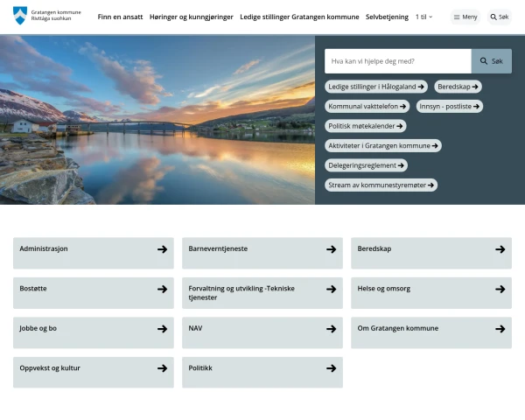Select Selvbetjening in the top navigation

pyautogui.click(x=387, y=17)
